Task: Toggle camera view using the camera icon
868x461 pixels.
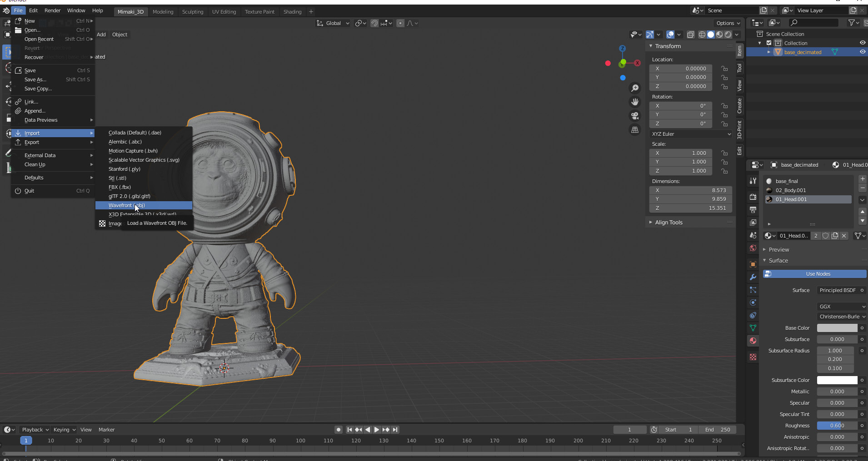Action: (x=635, y=116)
